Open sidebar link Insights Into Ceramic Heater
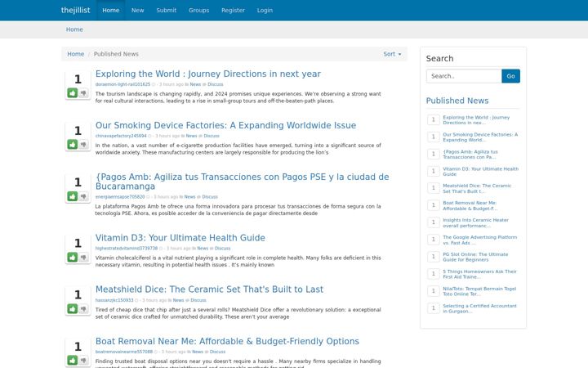The width and height of the screenshot is (588, 368). [x=475, y=222]
